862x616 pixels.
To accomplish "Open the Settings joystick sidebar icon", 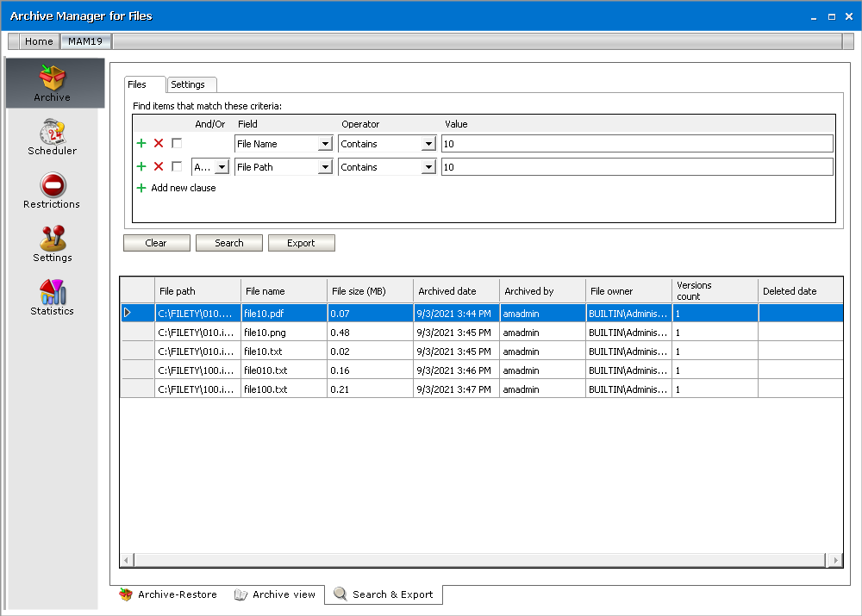I will (x=53, y=244).
